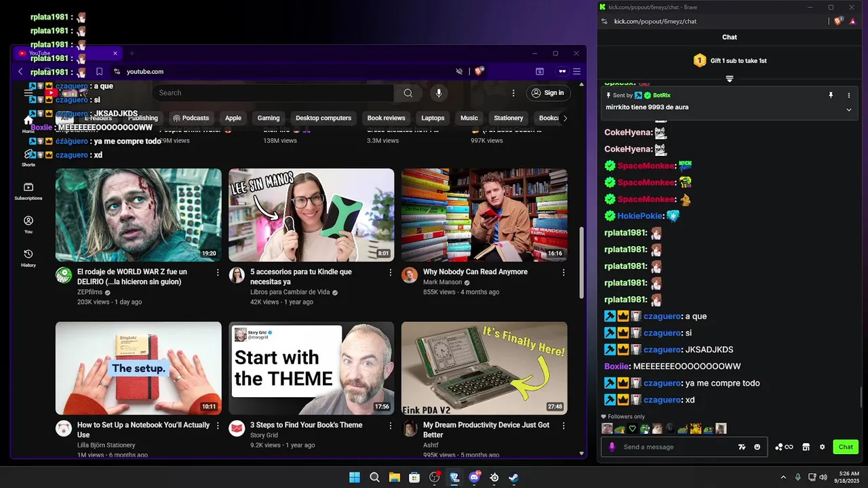This screenshot has height=488, width=868.
Task: Click the purple microphone icon in chat box
Action: (612, 447)
